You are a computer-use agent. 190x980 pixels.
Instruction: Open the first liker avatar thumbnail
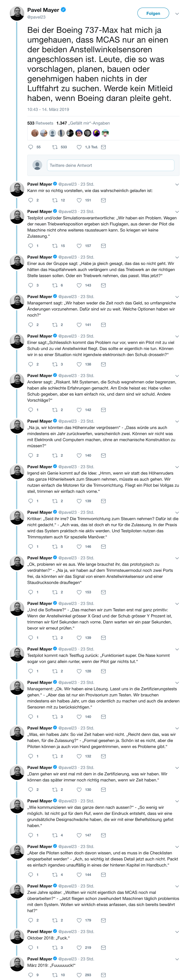point(35,133)
